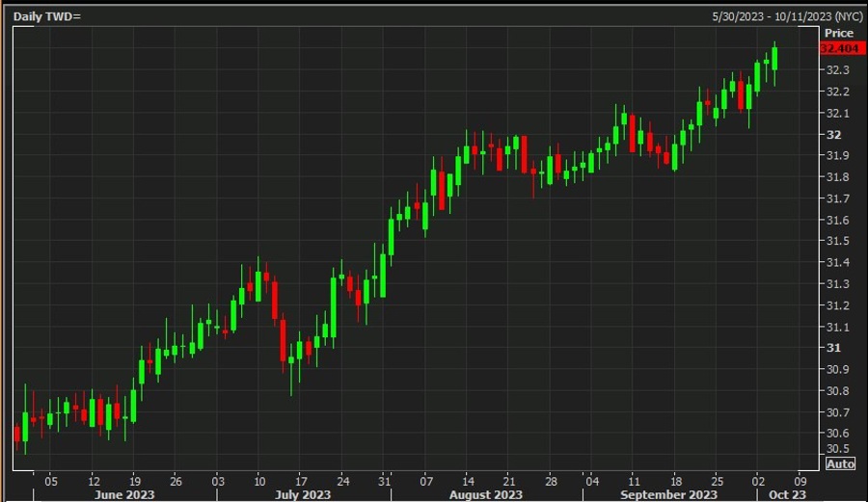Click the 05 date tick in June
The image size is (868, 502).
[x=51, y=482]
